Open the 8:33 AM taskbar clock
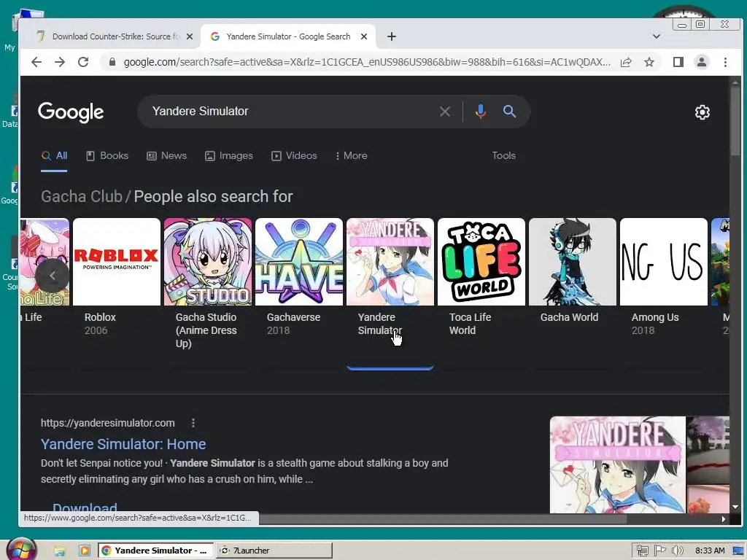The width and height of the screenshot is (747, 560). pyautogui.click(x=710, y=551)
